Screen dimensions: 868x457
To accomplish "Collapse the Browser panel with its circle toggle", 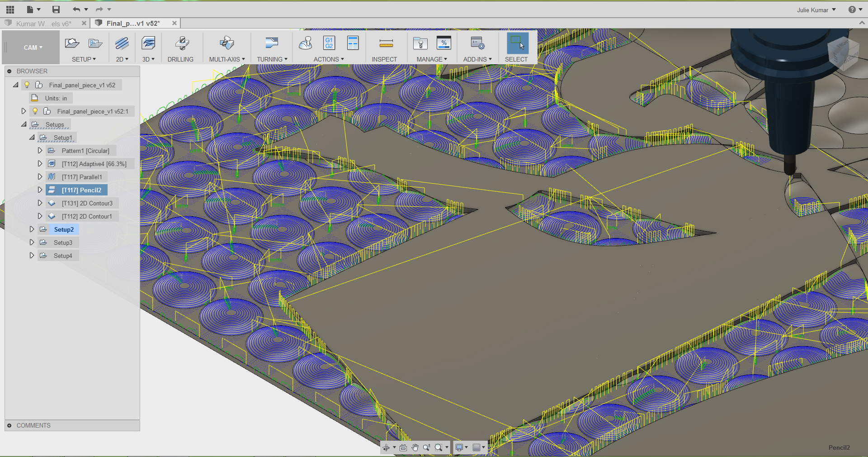I will 9,71.
